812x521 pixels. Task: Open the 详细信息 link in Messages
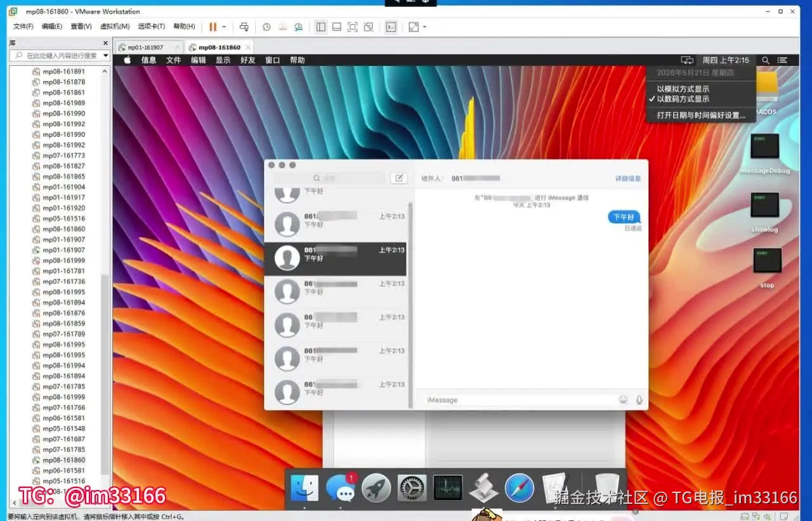pyautogui.click(x=628, y=179)
